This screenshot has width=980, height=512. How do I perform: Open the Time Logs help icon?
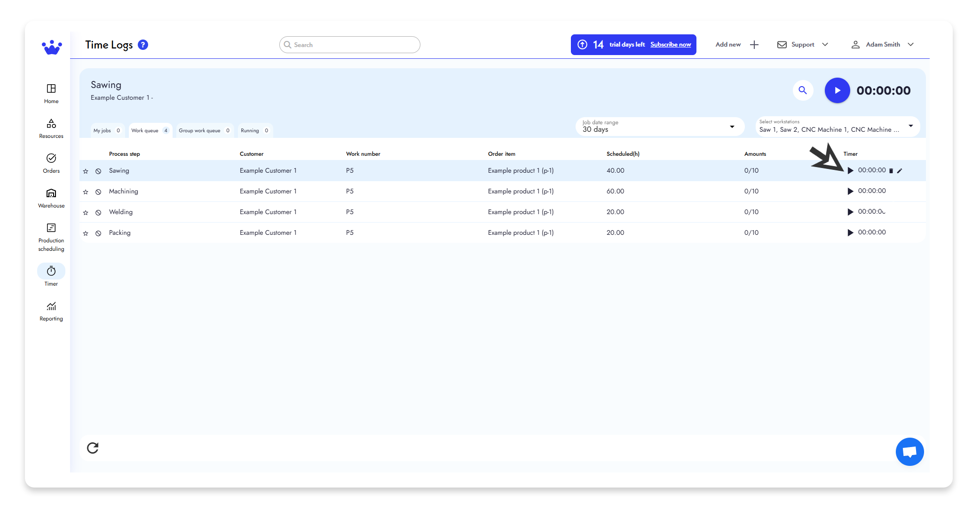[x=142, y=44]
